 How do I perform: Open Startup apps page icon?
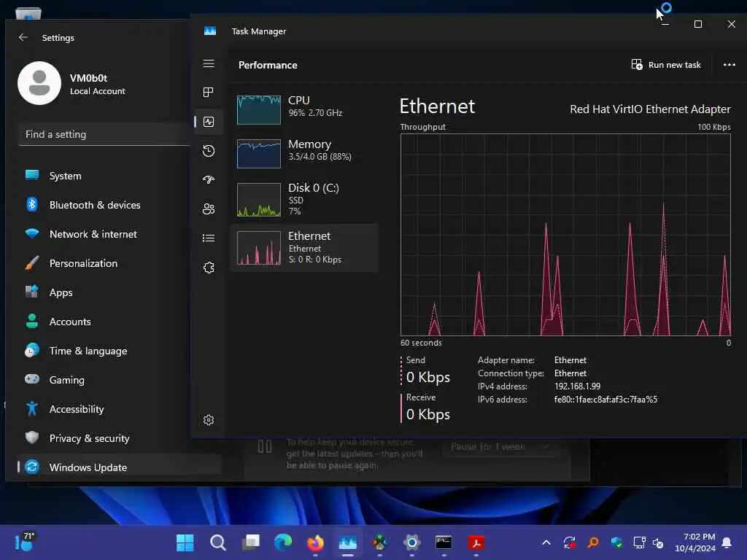(209, 179)
